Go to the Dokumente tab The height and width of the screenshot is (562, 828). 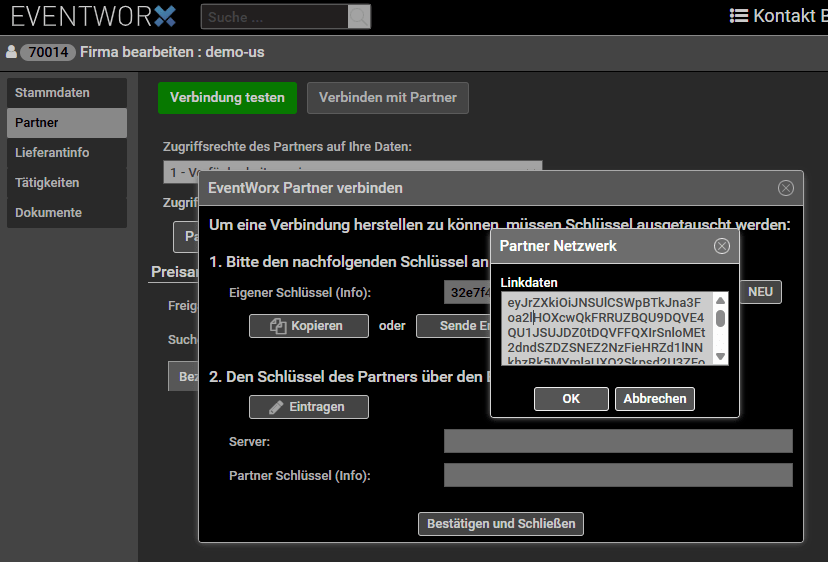[x=67, y=213]
